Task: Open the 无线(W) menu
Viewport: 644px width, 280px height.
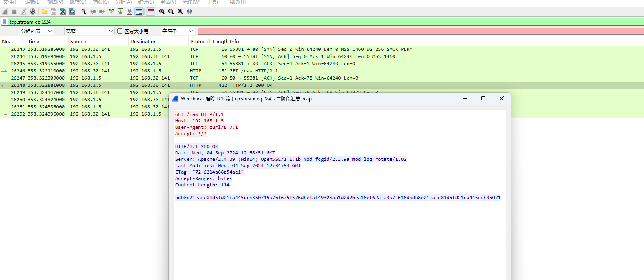Action: click(x=192, y=2)
